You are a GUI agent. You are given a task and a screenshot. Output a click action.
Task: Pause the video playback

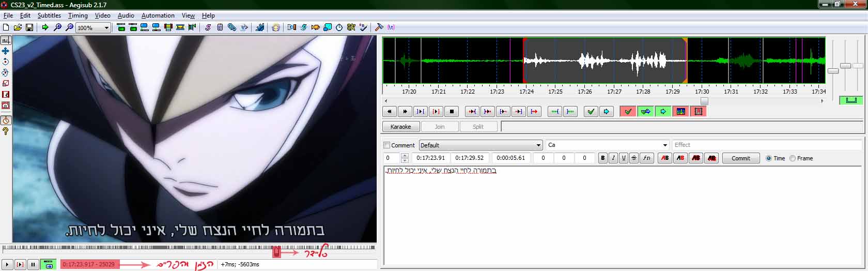click(x=33, y=265)
